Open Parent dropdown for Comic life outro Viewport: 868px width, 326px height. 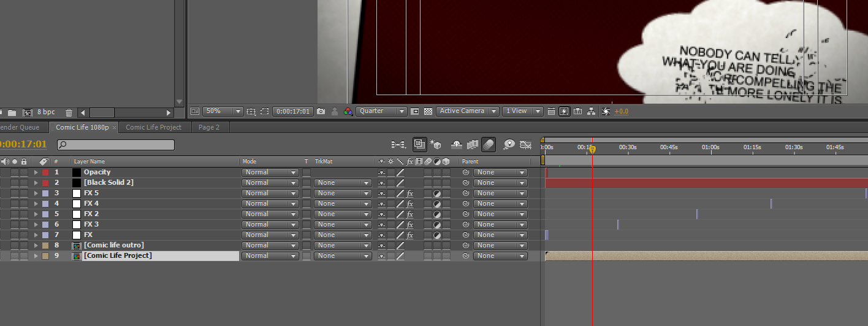(x=500, y=246)
